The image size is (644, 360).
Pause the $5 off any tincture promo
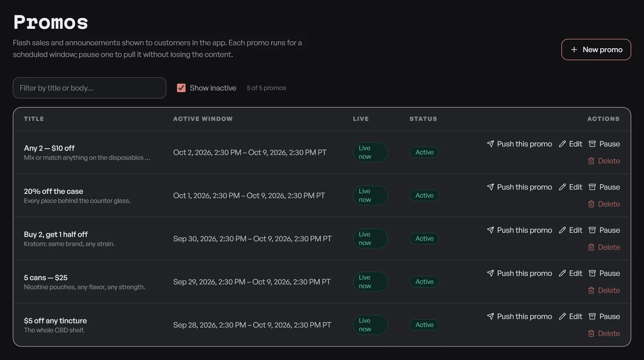point(604,316)
